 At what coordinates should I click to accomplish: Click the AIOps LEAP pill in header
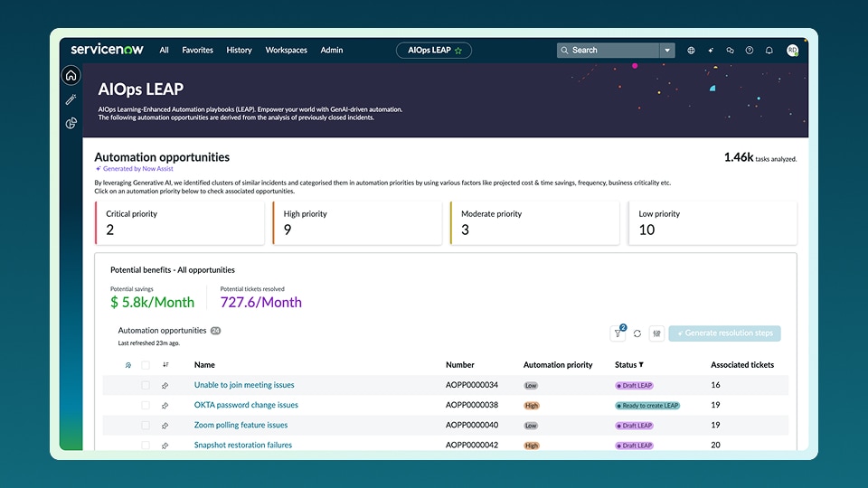point(433,51)
